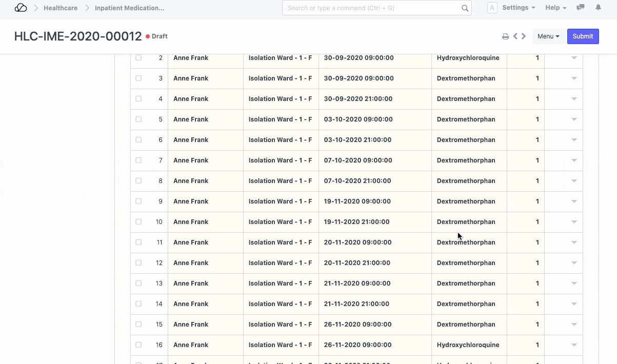
Task: Click the search magnifier icon
Action: click(x=465, y=8)
